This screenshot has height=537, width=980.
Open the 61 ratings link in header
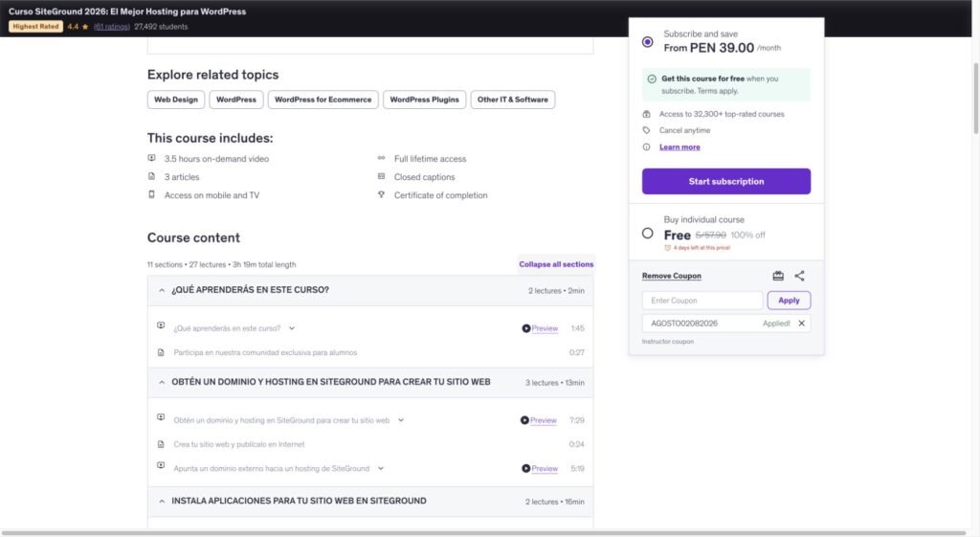coord(112,27)
